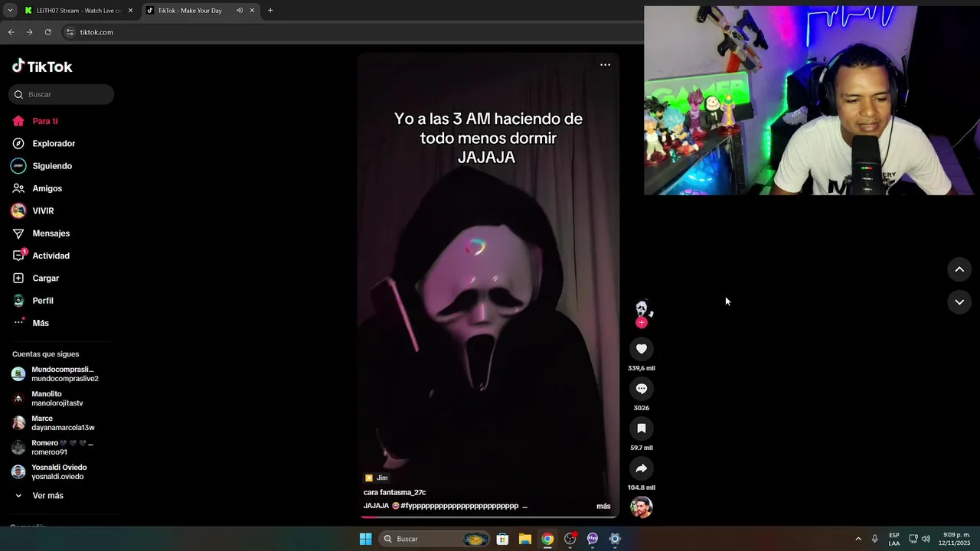The height and width of the screenshot is (551, 980).
Task: View site information icon in address bar
Action: pos(70,32)
